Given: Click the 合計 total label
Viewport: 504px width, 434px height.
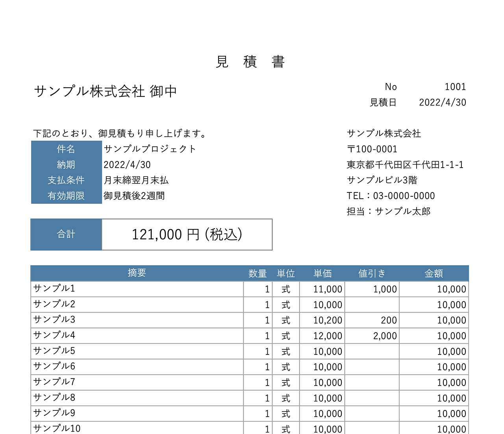Looking at the screenshot, I should [66, 234].
